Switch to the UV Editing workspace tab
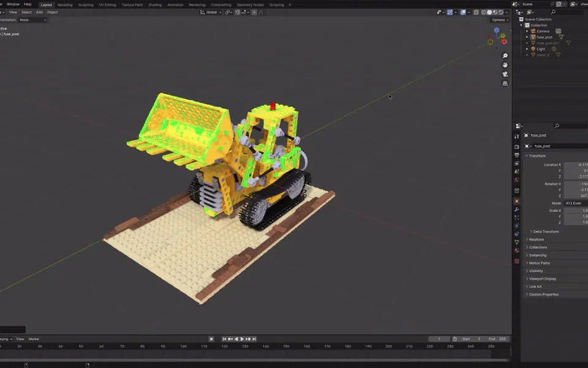The image size is (588, 368). point(107,5)
